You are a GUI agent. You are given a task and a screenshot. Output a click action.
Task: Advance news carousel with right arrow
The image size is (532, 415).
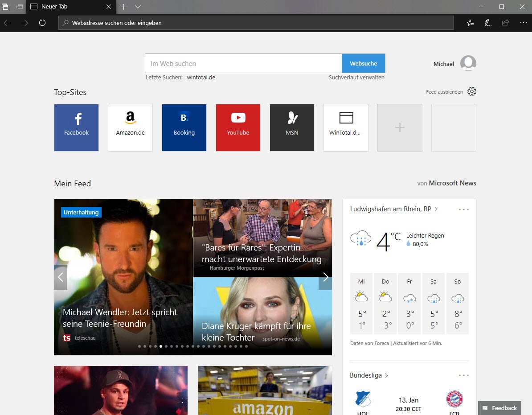pos(325,277)
